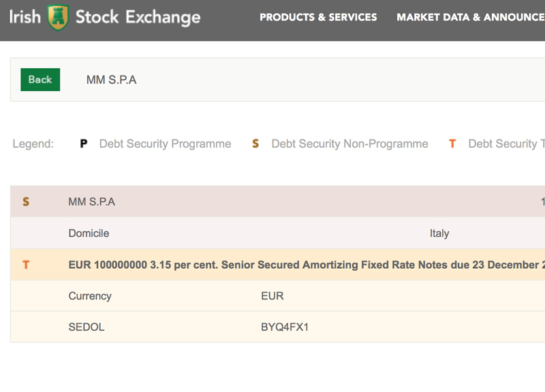
Task: Click the Italy domicile value
Action: click(439, 233)
